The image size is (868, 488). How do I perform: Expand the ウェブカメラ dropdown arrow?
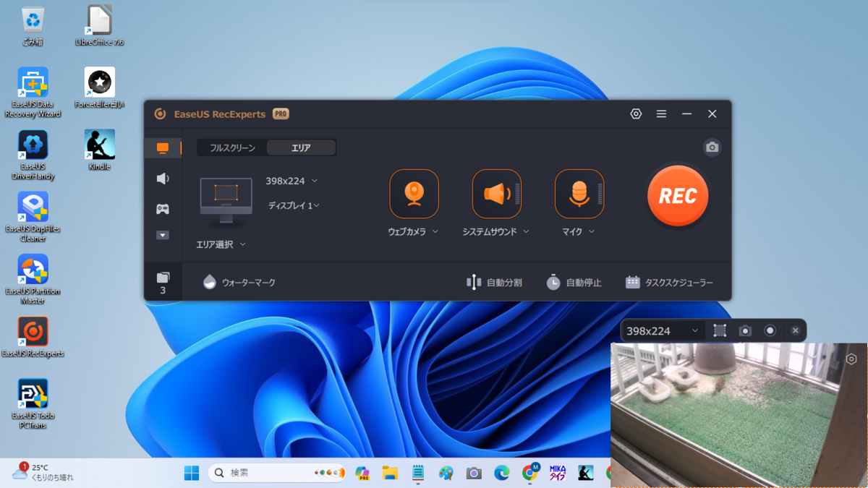(435, 231)
